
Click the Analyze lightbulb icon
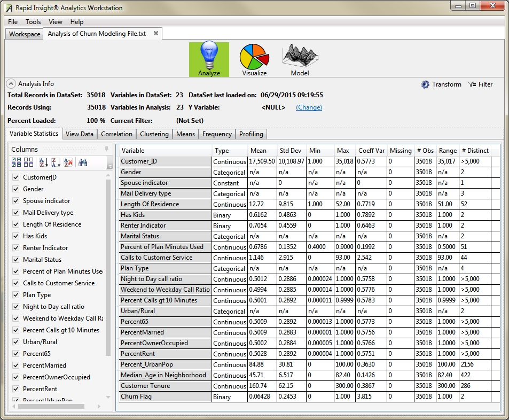(x=209, y=59)
